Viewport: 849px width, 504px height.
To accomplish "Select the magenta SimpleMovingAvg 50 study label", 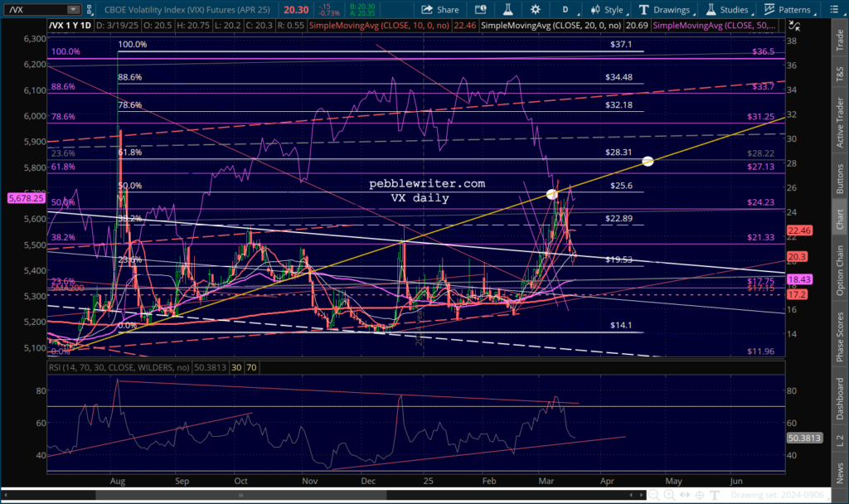I will point(714,25).
